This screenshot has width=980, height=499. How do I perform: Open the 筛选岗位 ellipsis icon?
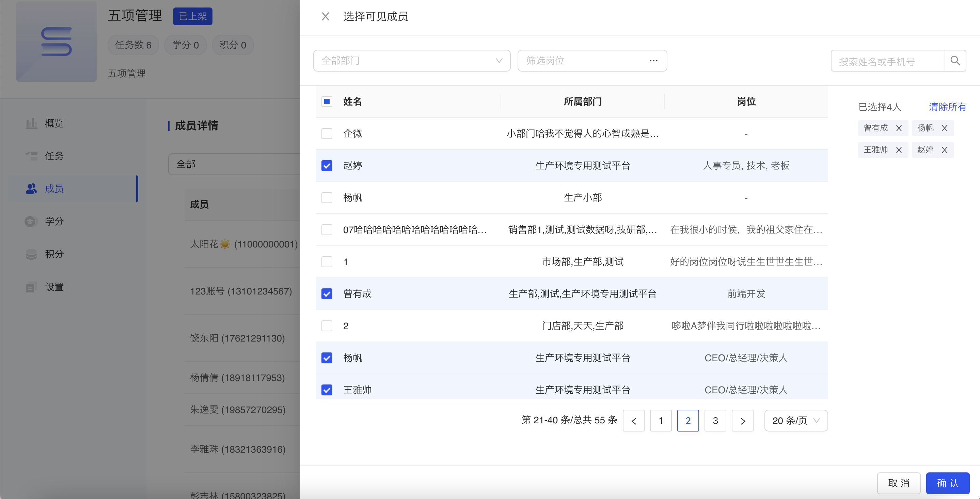(x=653, y=61)
